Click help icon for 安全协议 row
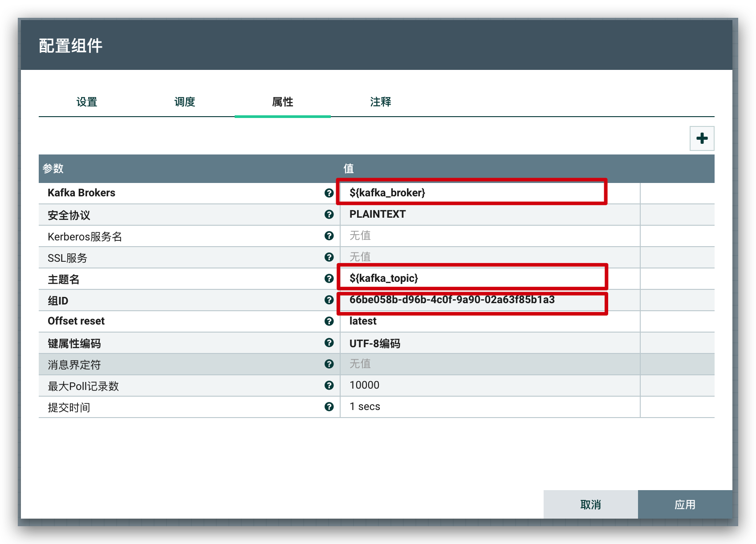Image resolution: width=756 pixels, height=544 pixels. pos(329,215)
